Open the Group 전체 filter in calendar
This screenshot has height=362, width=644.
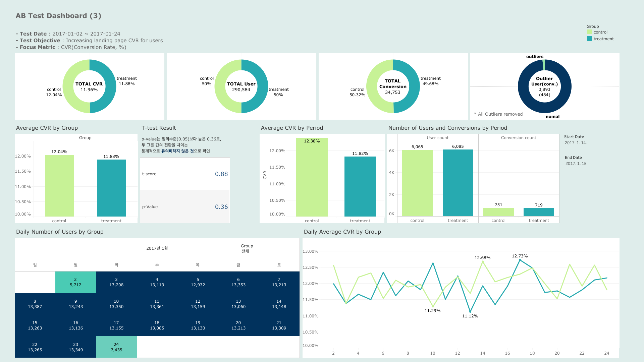click(x=245, y=251)
